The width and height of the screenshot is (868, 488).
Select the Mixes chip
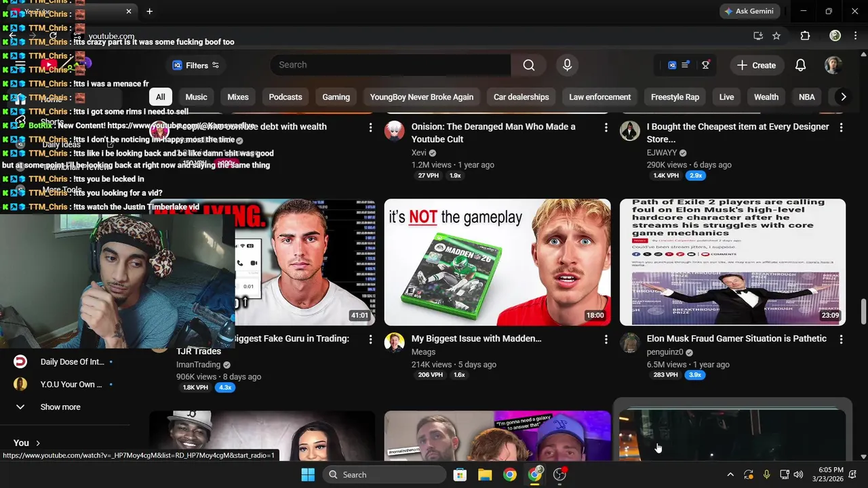(238, 97)
